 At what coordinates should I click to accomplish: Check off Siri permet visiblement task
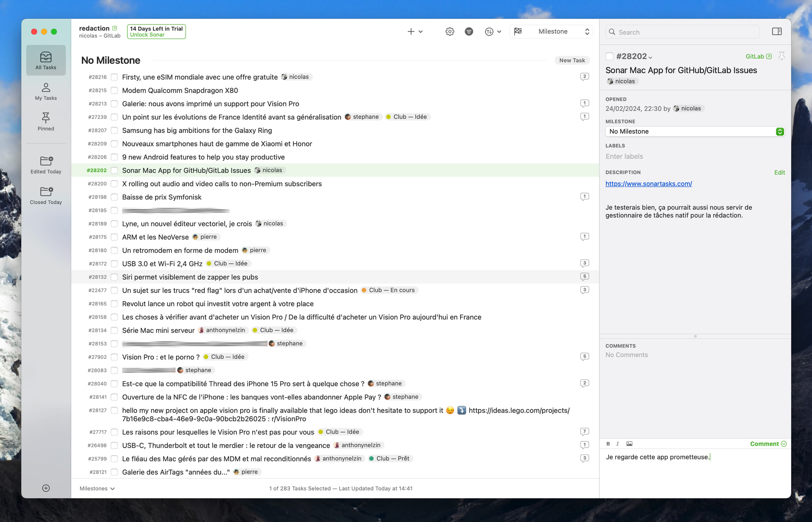(x=114, y=277)
